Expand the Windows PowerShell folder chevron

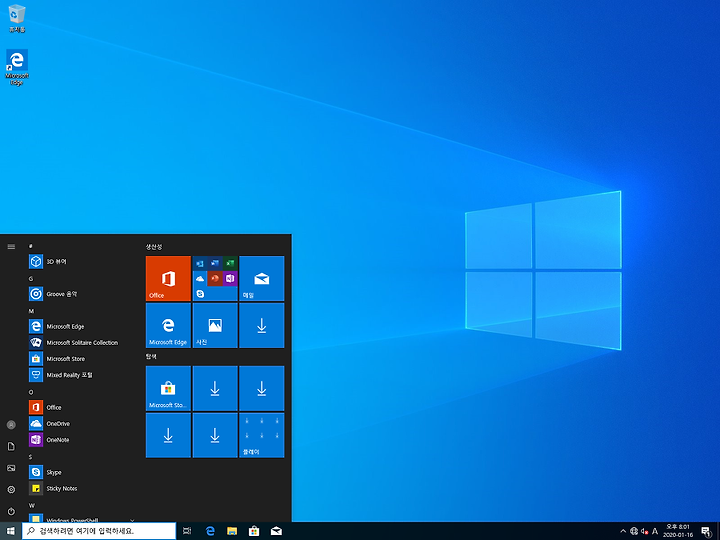[132, 520]
